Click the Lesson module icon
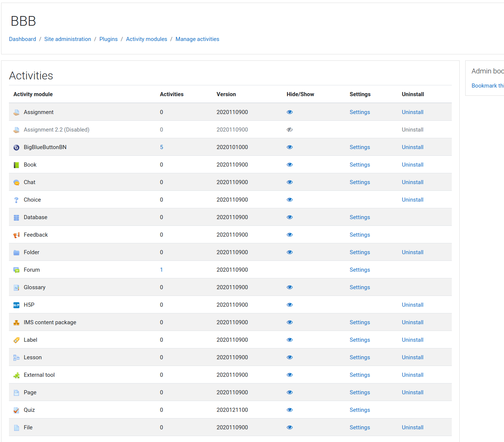 [16, 357]
